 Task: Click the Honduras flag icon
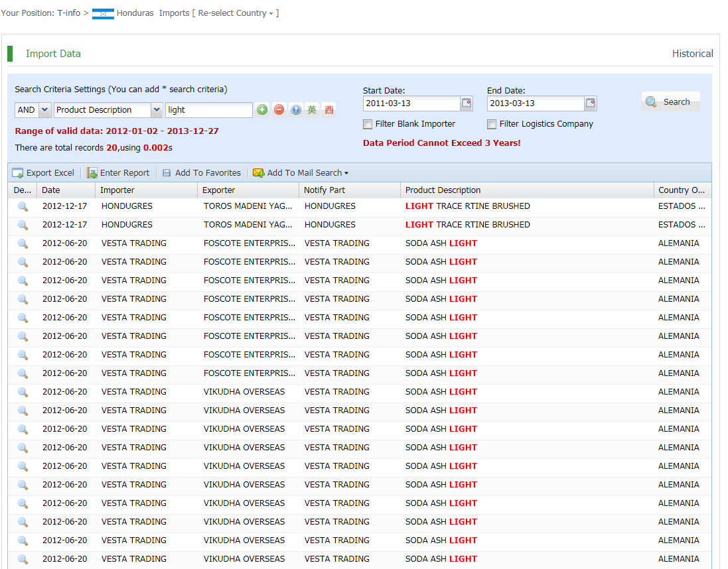tap(103, 13)
